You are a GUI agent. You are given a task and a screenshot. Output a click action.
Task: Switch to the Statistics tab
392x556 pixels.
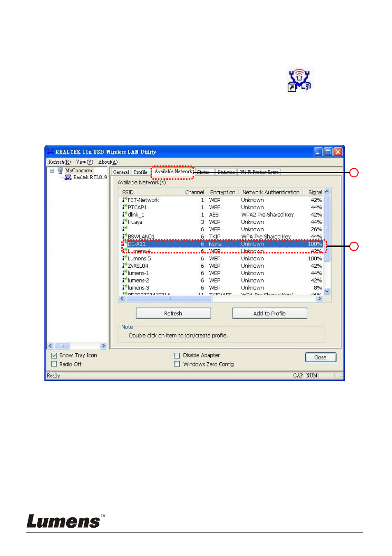tap(226, 172)
